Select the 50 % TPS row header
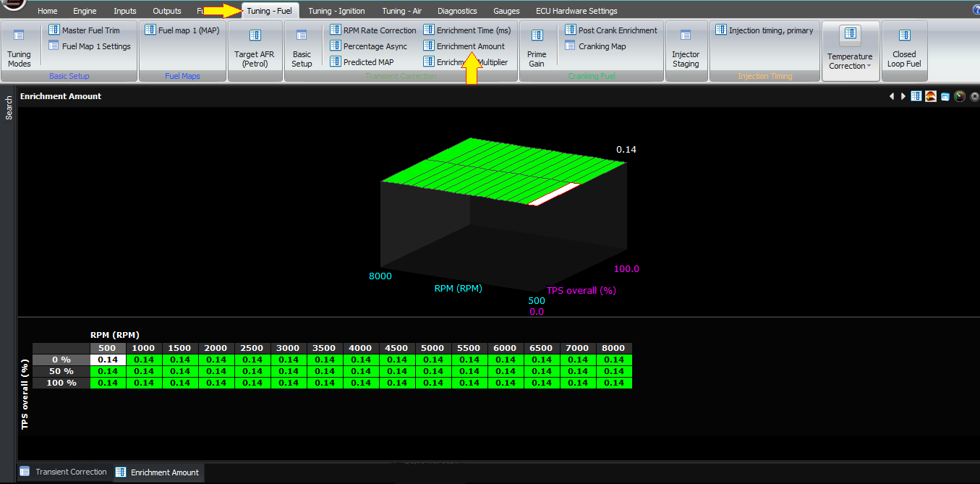 [61, 371]
